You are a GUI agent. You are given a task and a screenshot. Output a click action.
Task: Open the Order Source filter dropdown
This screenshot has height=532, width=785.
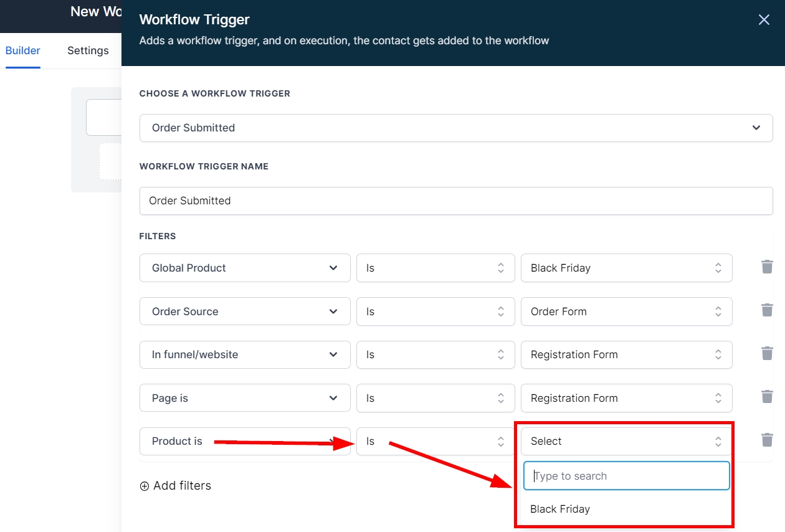click(x=245, y=311)
